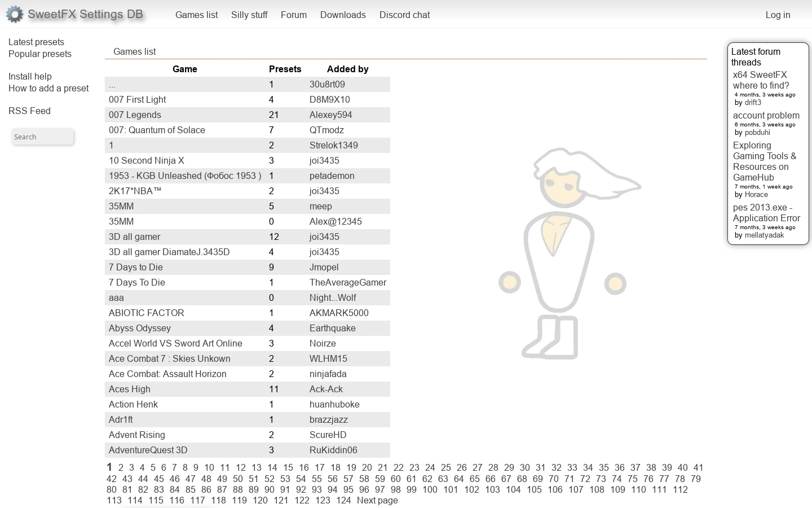Viewport: 812px width, 508px height.
Task: Click the SweetFX gear logo icon
Action: 15,14
